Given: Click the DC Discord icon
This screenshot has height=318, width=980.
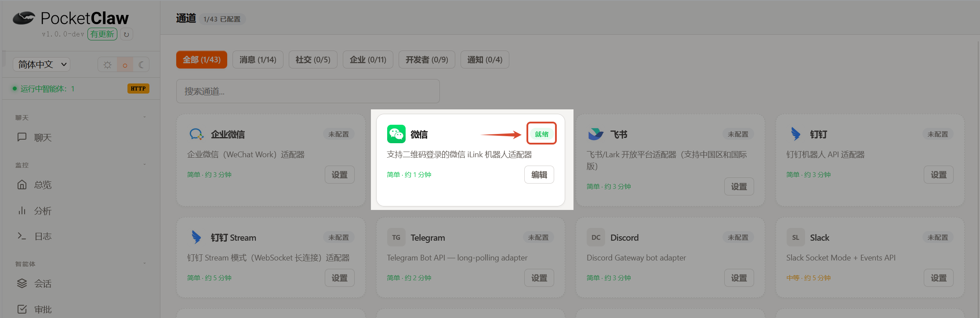Looking at the screenshot, I should click(596, 237).
